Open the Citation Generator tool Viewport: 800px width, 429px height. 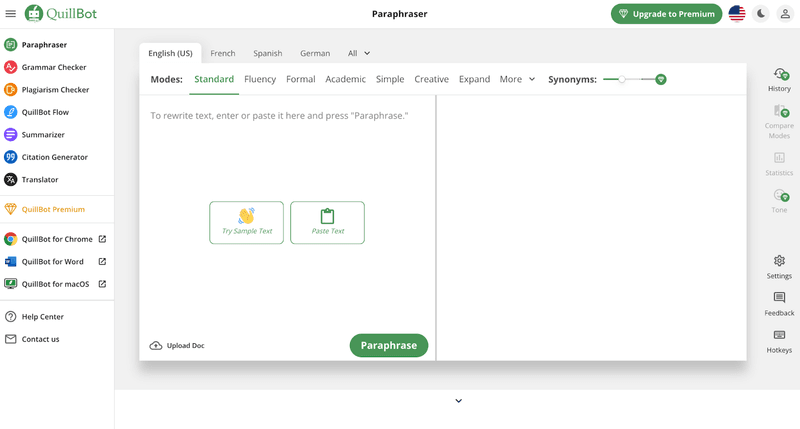coord(54,157)
